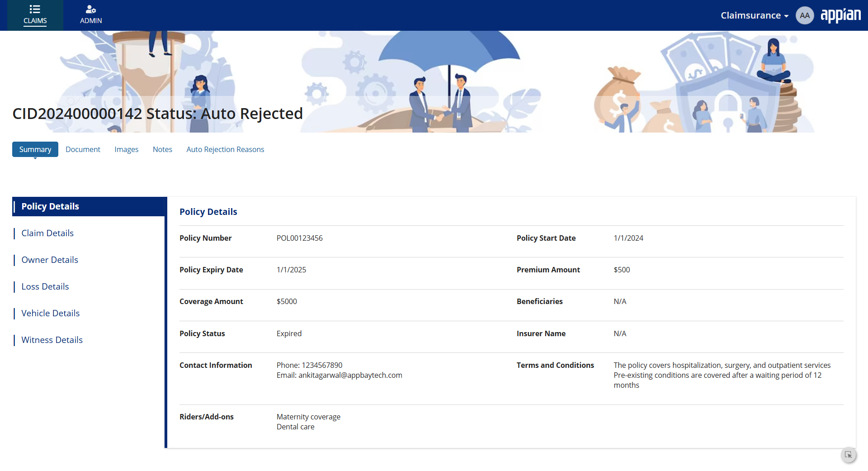Click the Contact Information label
Screen dimensions: 868x471
click(216, 365)
